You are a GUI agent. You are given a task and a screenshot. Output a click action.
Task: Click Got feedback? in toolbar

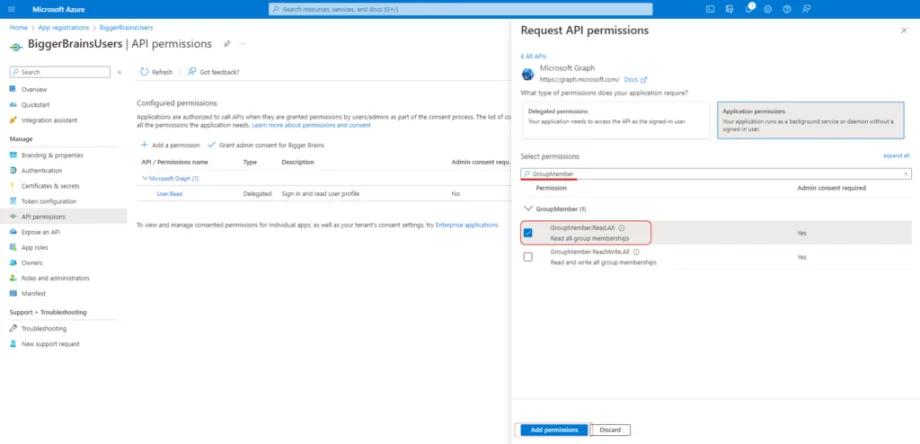pyautogui.click(x=214, y=72)
